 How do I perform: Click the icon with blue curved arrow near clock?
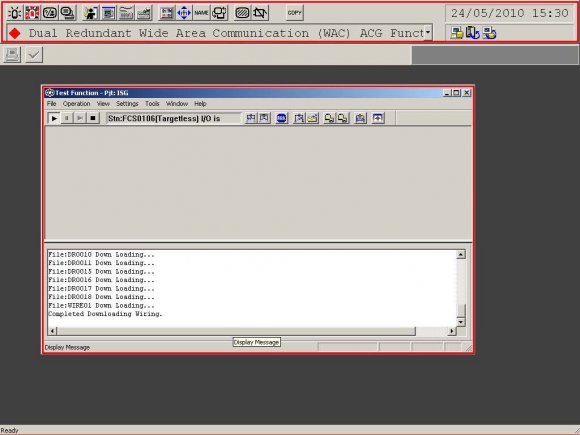click(x=473, y=33)
